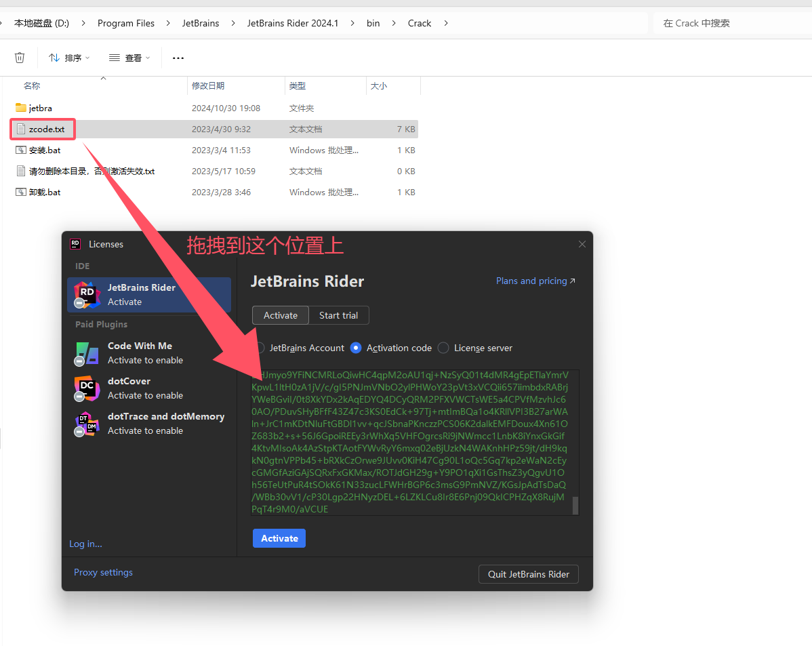Navigate to JetBrains Rider 2024.1 breadcrumb
The height and width of the screenshot is (646, 812).
293,23
